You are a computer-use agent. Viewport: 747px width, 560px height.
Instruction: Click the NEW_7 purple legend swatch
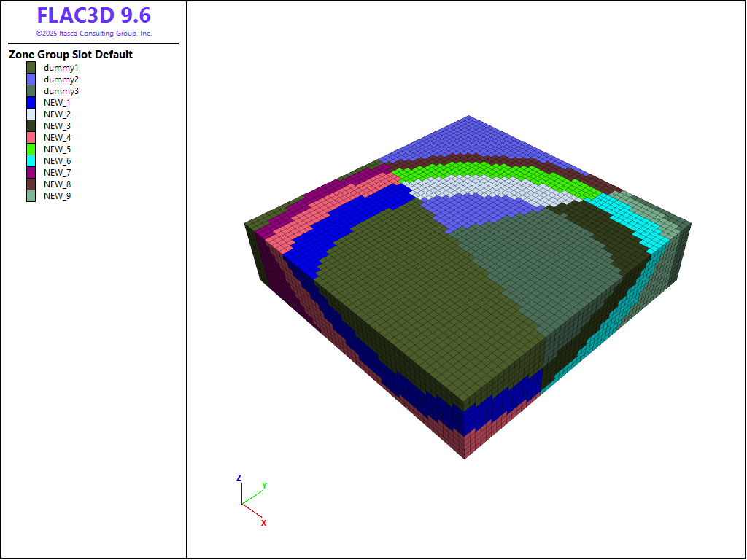[x=31, y=173]
